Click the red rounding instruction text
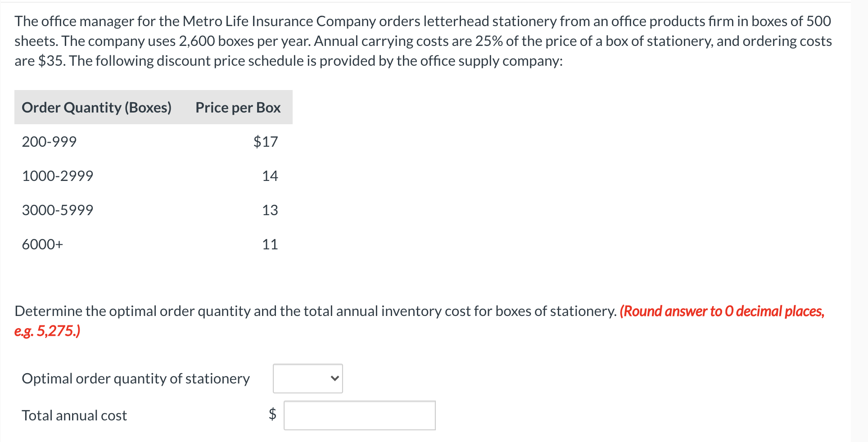Image resolution: width=868 pixels, height=442 pixels. (x=721, y=311)
